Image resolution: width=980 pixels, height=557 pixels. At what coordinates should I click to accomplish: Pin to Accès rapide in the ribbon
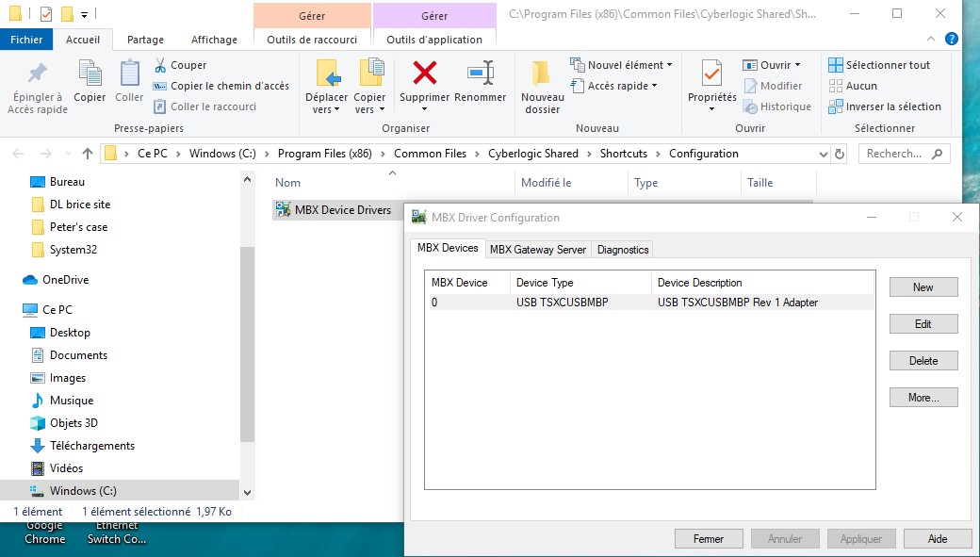(37, 88)
